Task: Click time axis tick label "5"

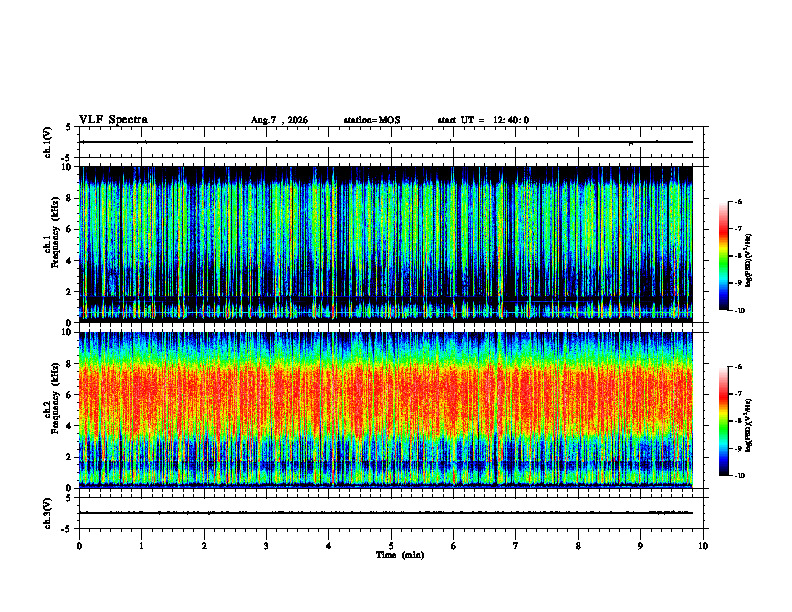Action: [x=391, y=546]
